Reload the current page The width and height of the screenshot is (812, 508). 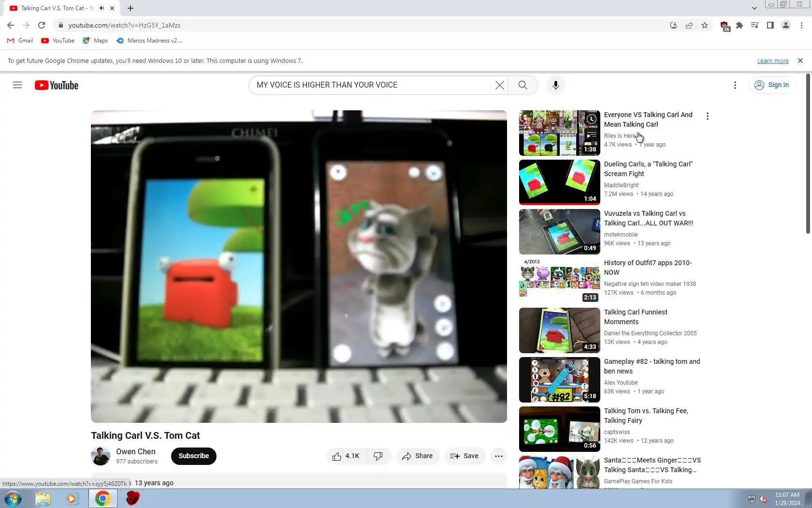42,25
